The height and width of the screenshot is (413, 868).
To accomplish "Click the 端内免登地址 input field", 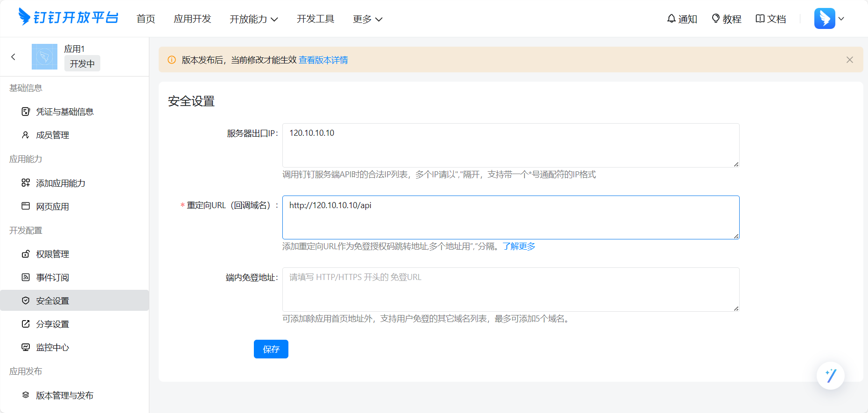I will click(511, 289).
